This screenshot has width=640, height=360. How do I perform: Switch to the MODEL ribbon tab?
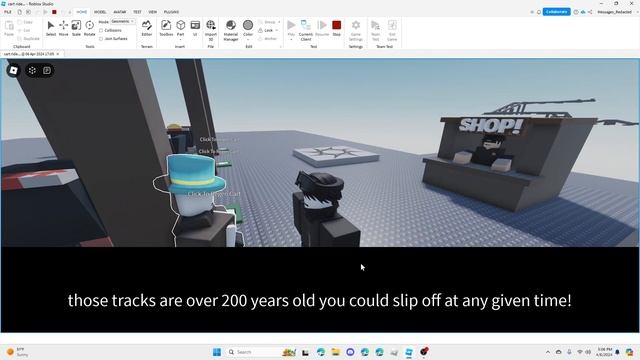(100, 12)
